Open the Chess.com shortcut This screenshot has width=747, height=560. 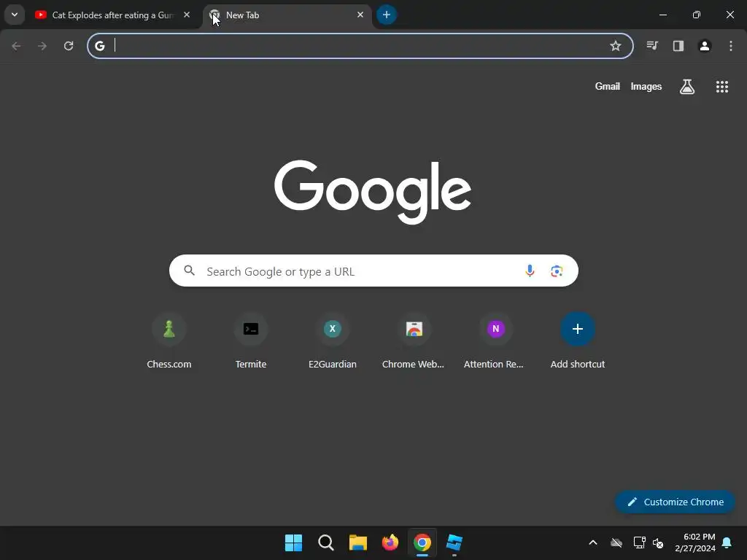point(169,341)
